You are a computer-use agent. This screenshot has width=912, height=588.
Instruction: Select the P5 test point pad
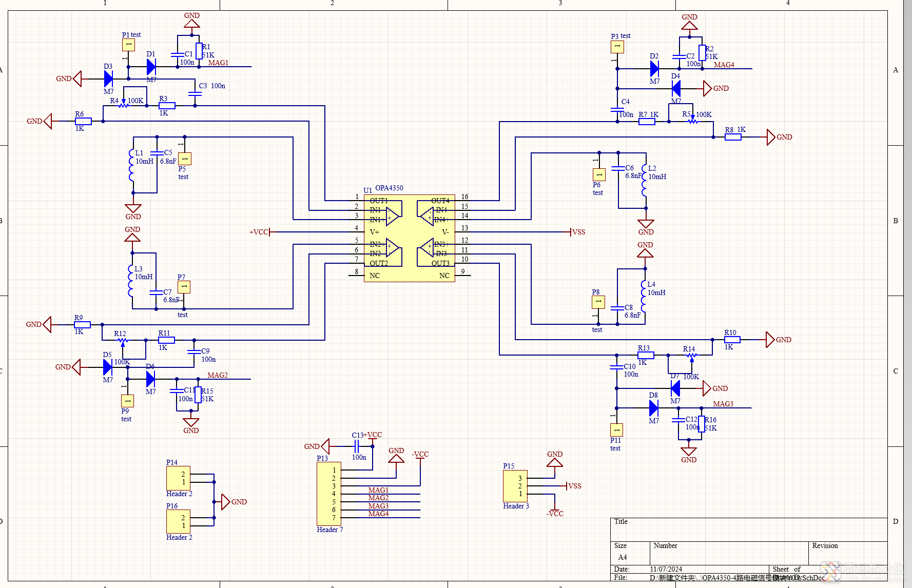(x=185, y=159)
